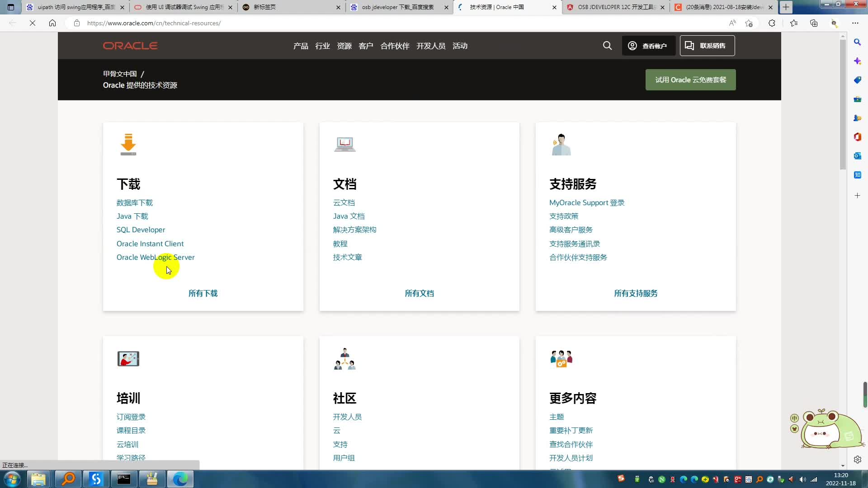The height and width of the screenshot is (488, 868).
Task: Open the collections icon
Action: (814, 23)
